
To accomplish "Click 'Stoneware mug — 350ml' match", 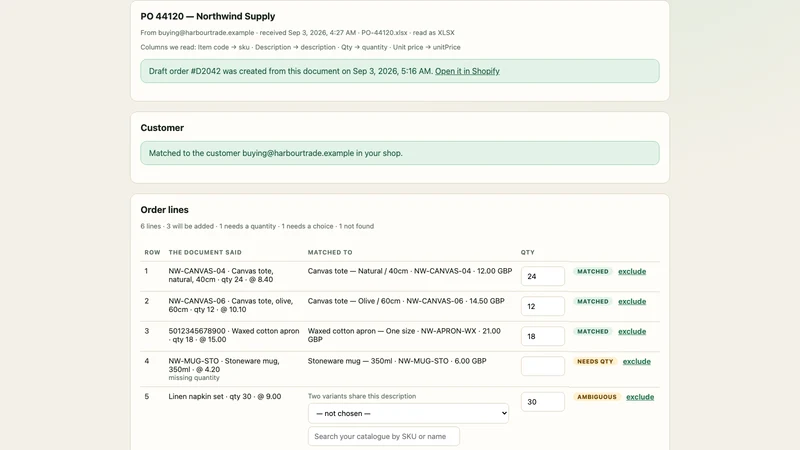I will click(397, 361).
